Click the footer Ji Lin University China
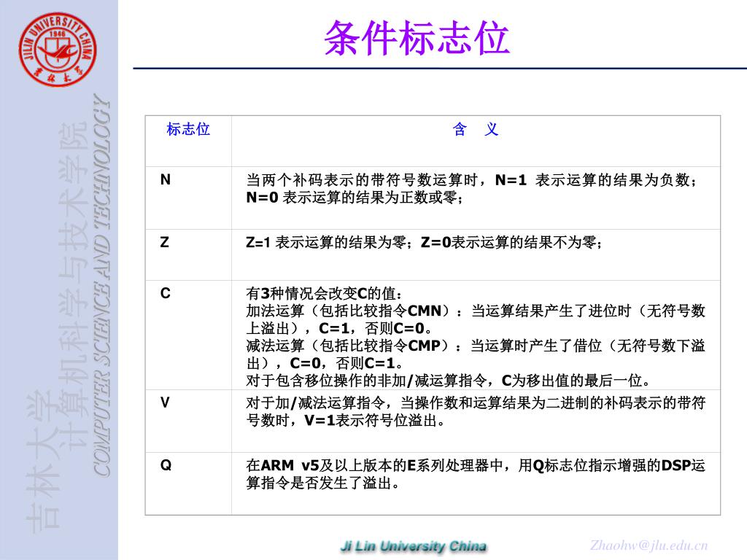747x560 pixels. coord(414,546)
